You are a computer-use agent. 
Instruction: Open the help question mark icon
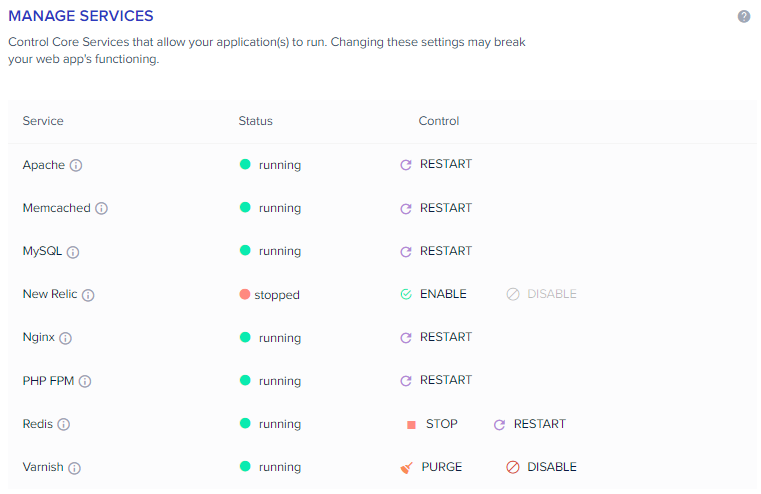(744, 16)
